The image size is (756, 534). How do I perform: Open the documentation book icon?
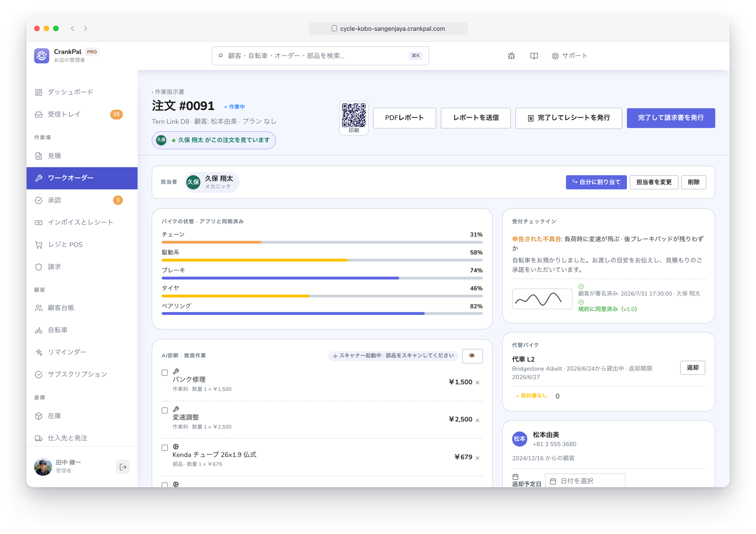534,56
